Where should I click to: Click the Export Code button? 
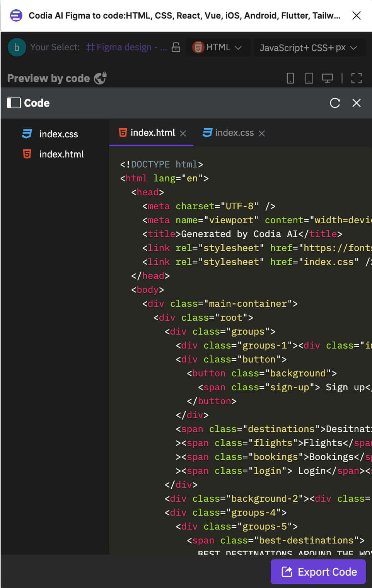click(x=318, y=572)
